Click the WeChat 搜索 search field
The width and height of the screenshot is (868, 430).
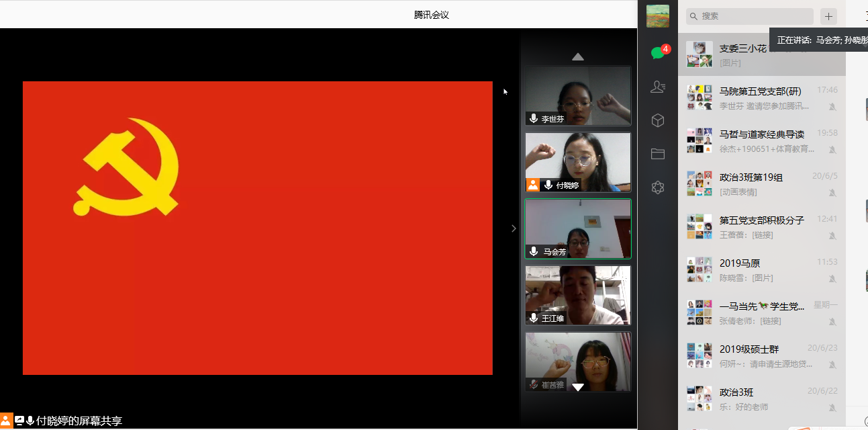point(750,16)
